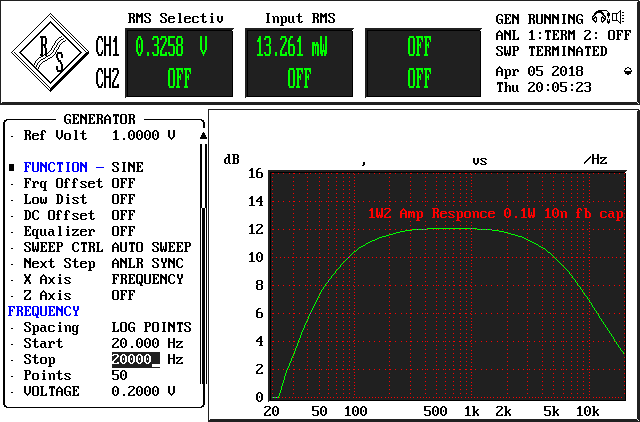Click the GEN RUNNING status text
640x422 pixels.
tap(539, 19)
